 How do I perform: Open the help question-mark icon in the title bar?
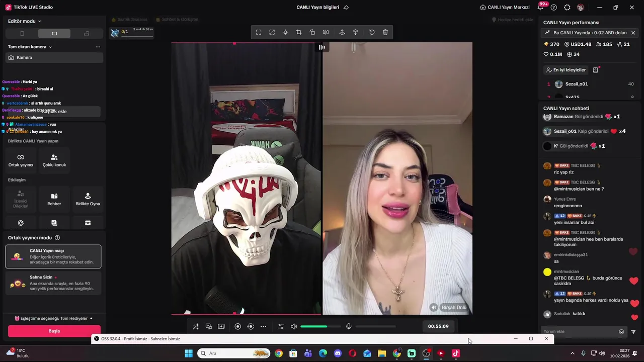tap(554, 8)
